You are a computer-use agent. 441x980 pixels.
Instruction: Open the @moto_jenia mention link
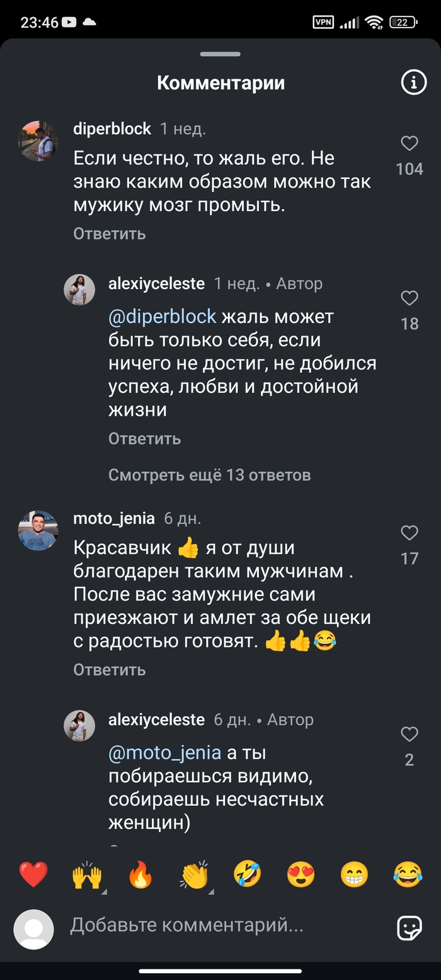click(x=165, y=753)
